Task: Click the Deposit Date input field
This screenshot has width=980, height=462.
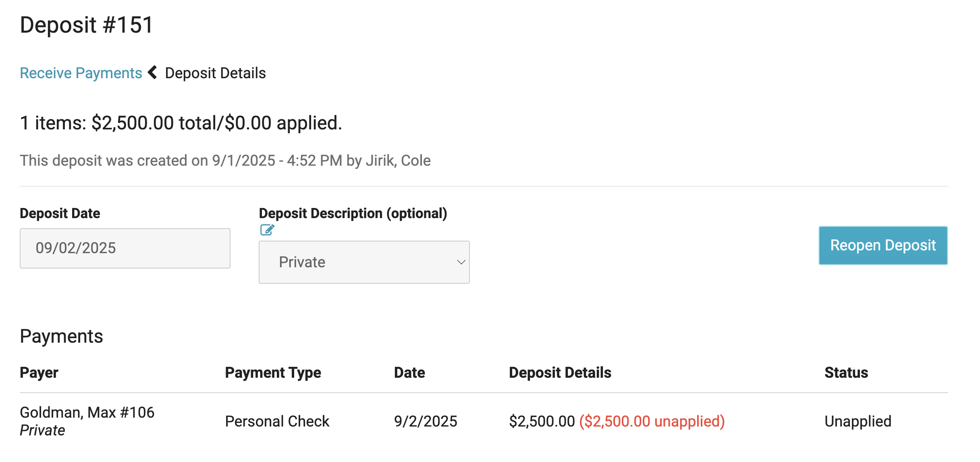Action: [x=125, y=248]
